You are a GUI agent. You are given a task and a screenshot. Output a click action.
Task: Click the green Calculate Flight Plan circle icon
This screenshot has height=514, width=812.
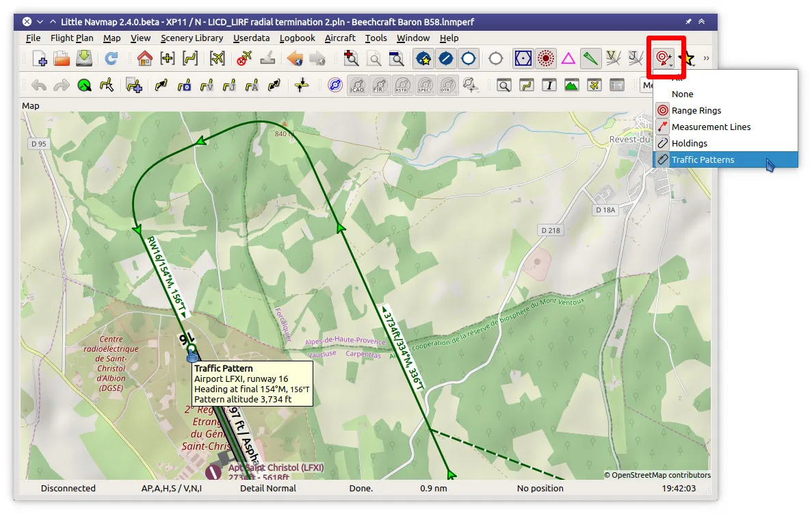click(x=84, y=86)
